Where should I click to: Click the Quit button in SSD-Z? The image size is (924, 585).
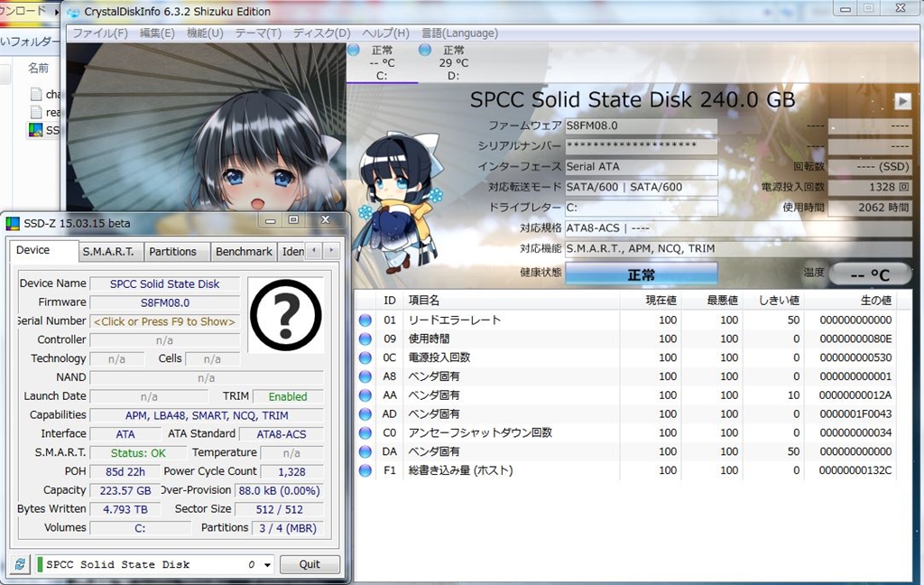pyautogui.click(x=310, y=564)
